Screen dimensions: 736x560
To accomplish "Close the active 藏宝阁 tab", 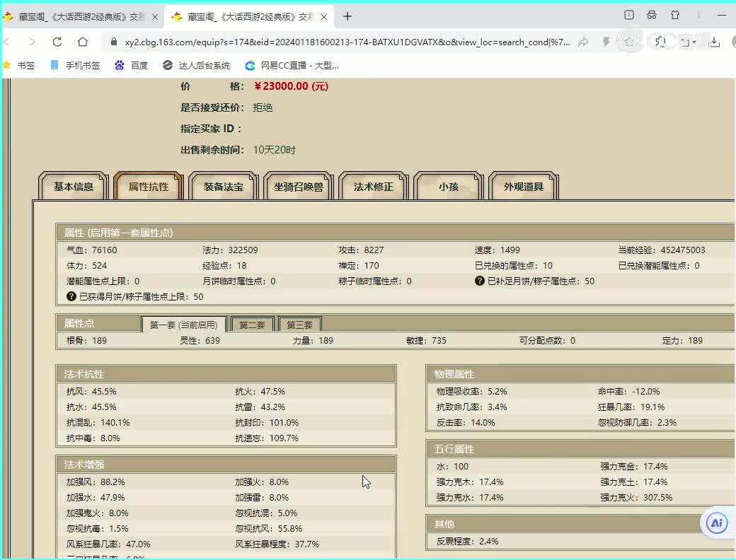I will [x=324, y=17].
